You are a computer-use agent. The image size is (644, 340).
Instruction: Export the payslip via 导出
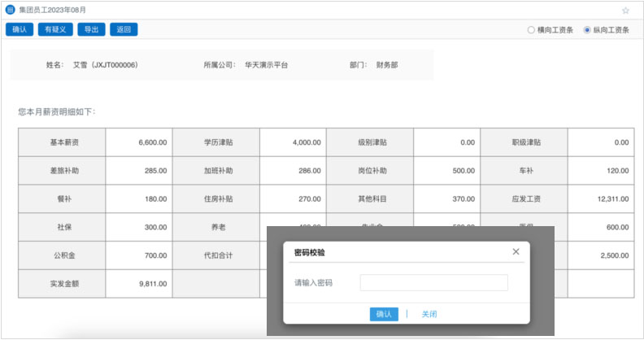click(x=91, y=30)
